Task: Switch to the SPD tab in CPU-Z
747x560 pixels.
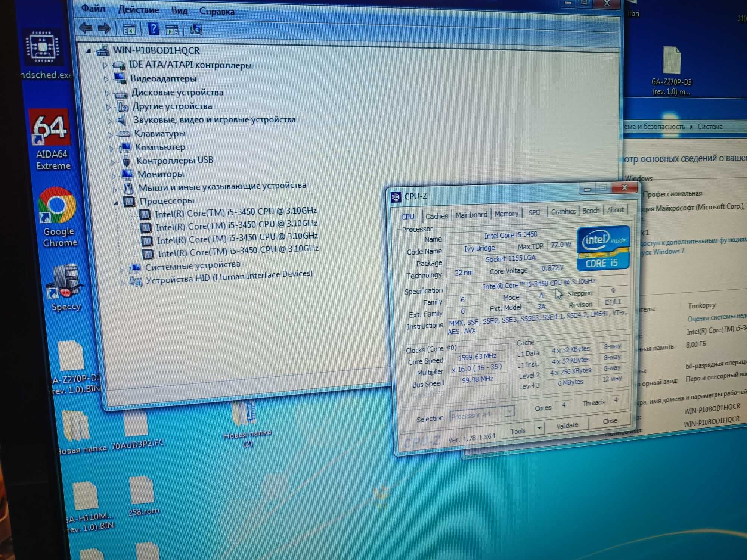Action: 534,212
